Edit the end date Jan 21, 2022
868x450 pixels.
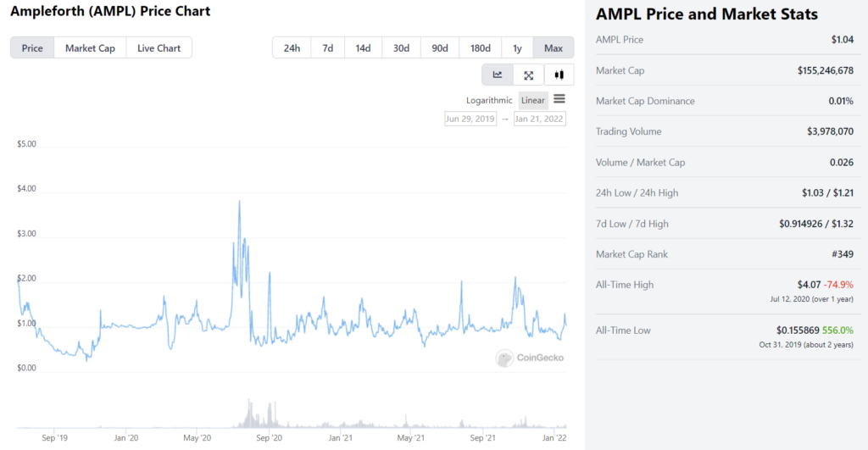tap(540, 119)
